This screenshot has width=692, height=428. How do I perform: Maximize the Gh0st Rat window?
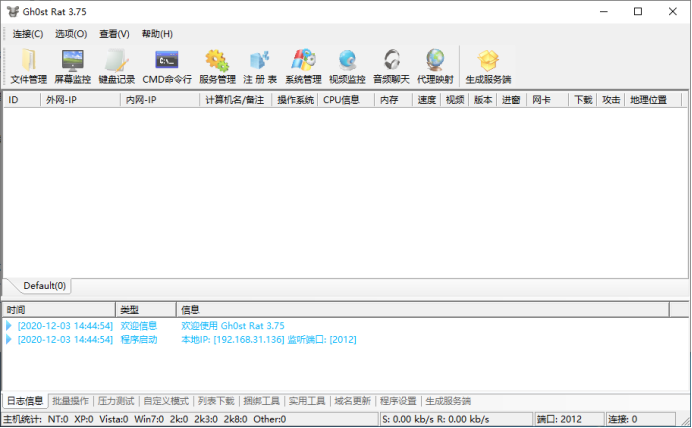coord(638,11)
